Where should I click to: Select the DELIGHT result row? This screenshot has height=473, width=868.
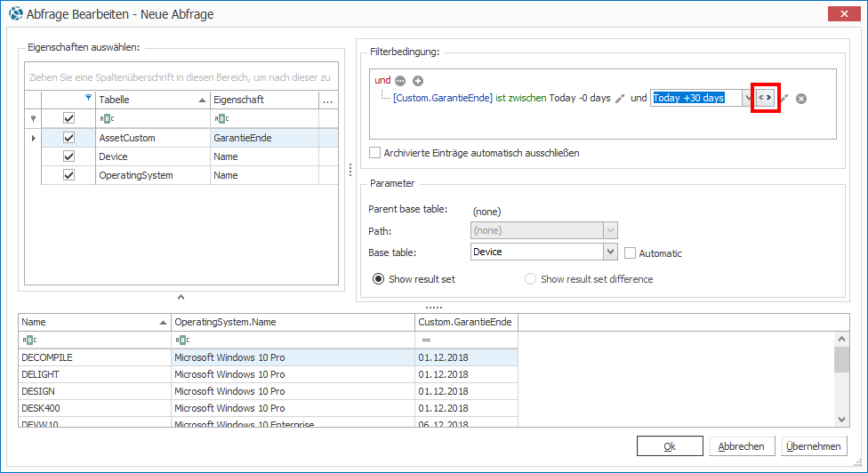[268, 374]
